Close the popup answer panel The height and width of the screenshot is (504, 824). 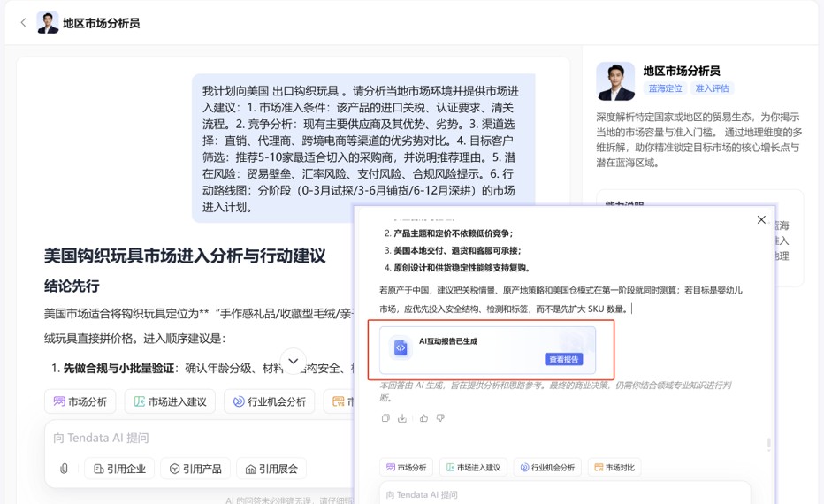click(x=761, y=219)
